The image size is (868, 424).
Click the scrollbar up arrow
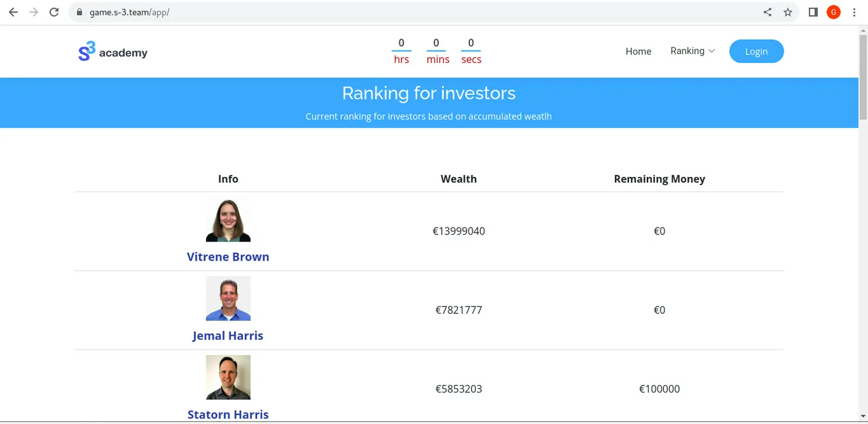(x=863, y=30)
